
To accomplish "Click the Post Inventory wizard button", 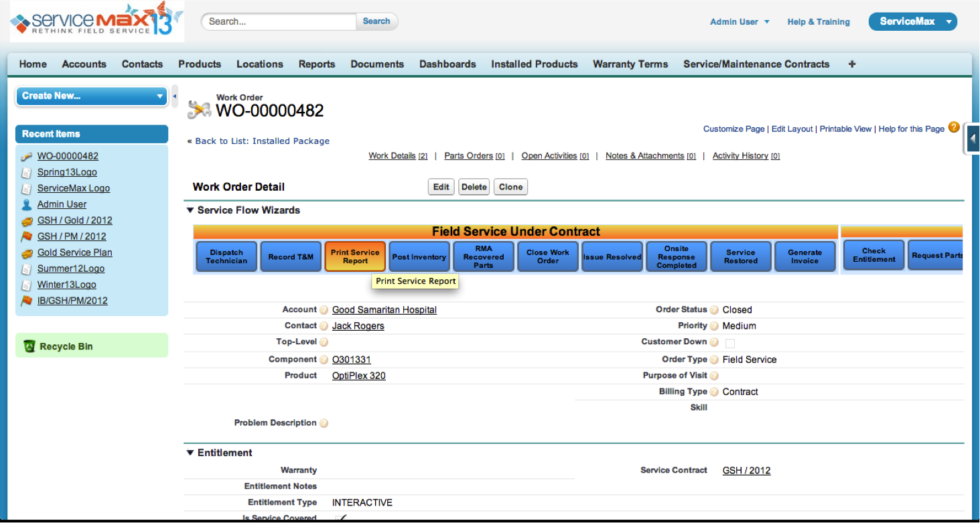I will 419,256.
